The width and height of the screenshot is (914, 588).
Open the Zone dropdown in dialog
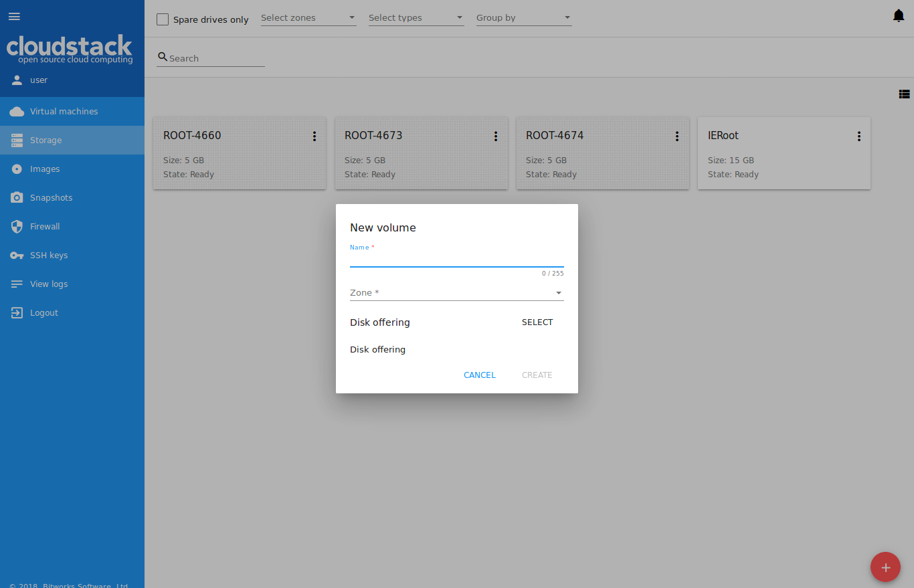456,293
